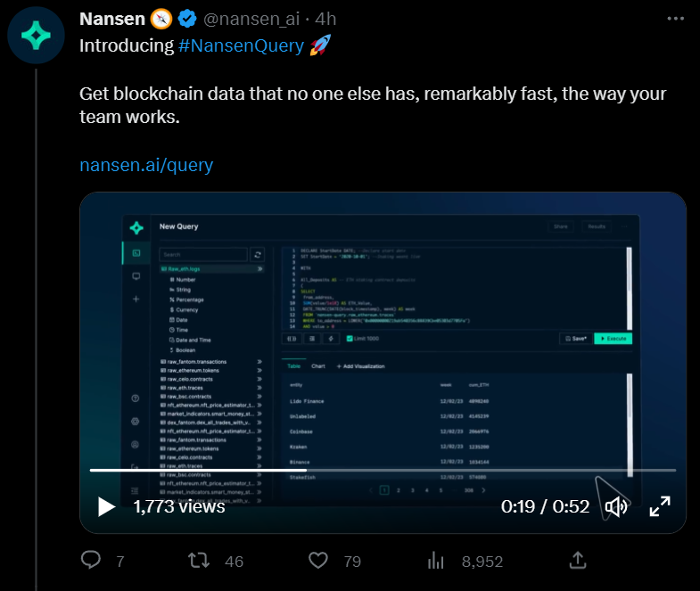Retweet the post using the retweet icon
The width and height of the screenshot is (700, 591).
[199, 560]
